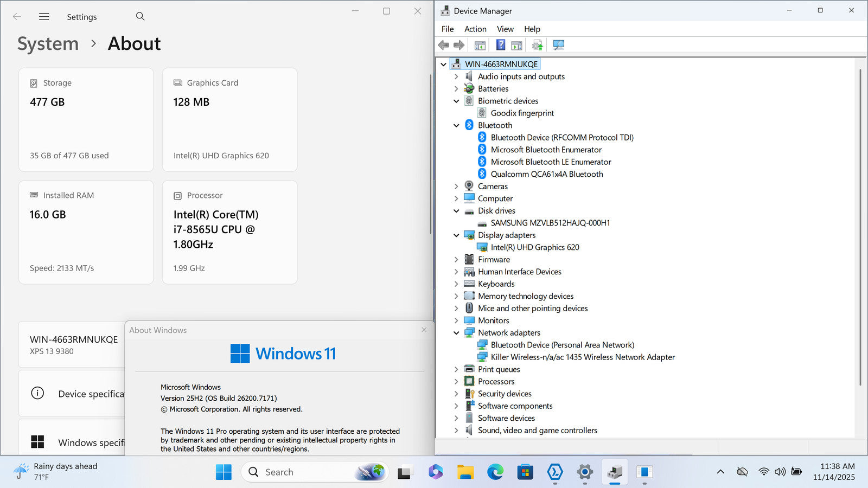
Task: Click the Settings search magnifier icon
Action: [x=140, y=16]
